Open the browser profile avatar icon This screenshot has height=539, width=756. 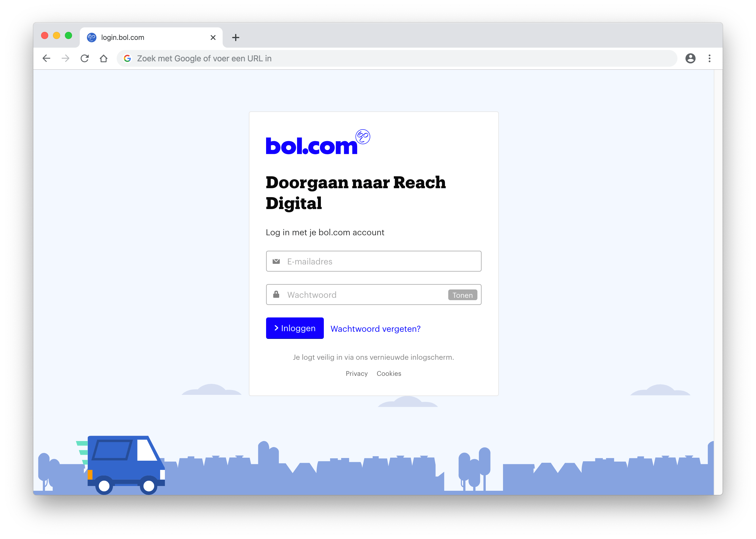point(690,58)
